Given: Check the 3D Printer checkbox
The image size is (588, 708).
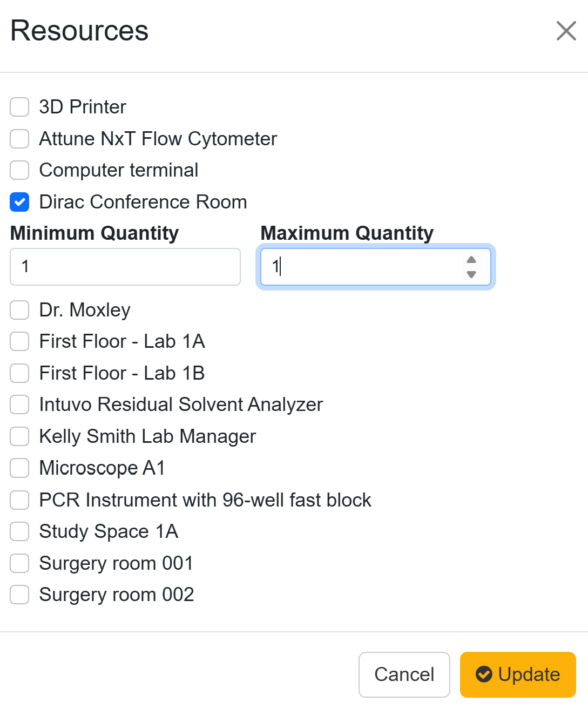Looking at the screenshot, I should pos(19,107).
